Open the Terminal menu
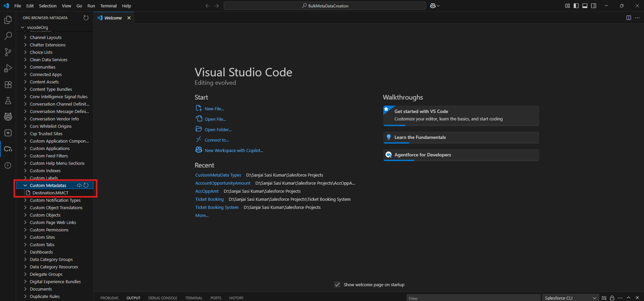The image size is (644, 301). tap(108, 6)
